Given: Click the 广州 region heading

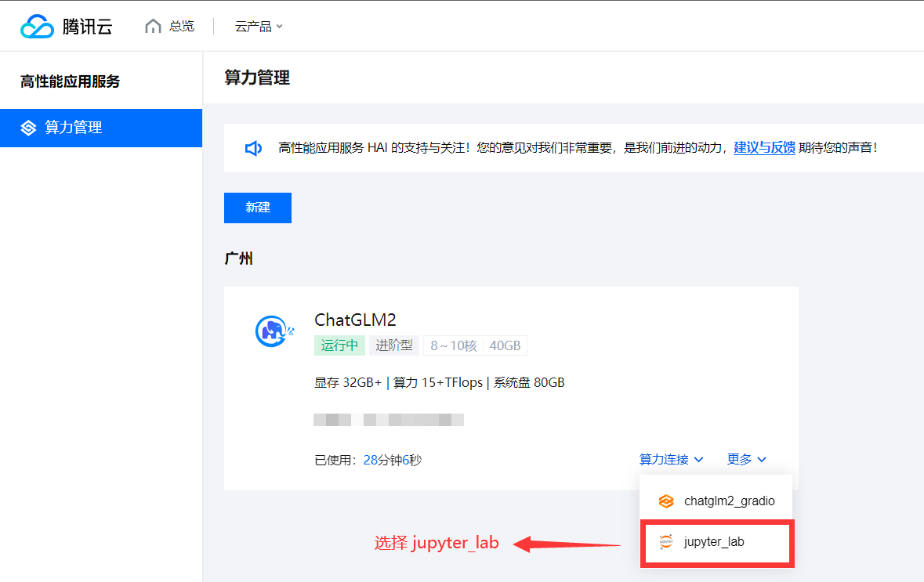Looking at the screenshot, I should (239, 258).
